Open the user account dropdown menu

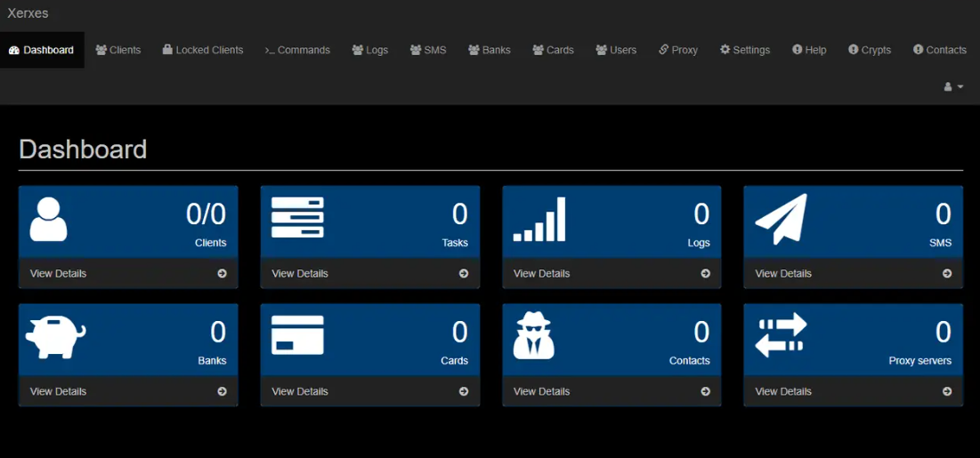click(x=953, y=86)
